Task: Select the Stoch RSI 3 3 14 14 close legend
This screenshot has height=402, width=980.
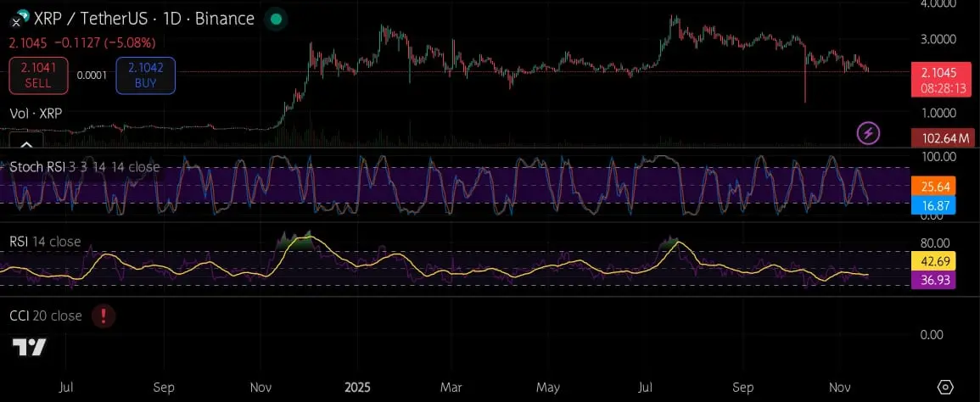Action: (85, 167)
